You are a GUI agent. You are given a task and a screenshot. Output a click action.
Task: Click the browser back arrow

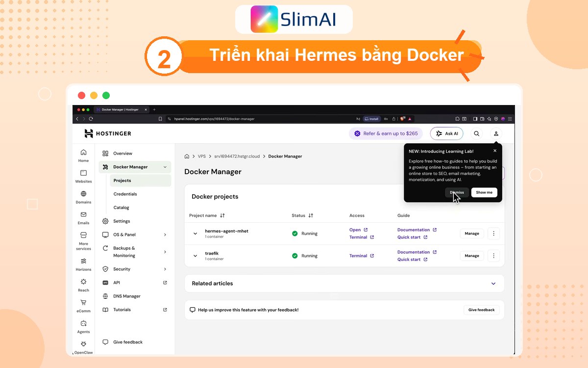(77, 119)
